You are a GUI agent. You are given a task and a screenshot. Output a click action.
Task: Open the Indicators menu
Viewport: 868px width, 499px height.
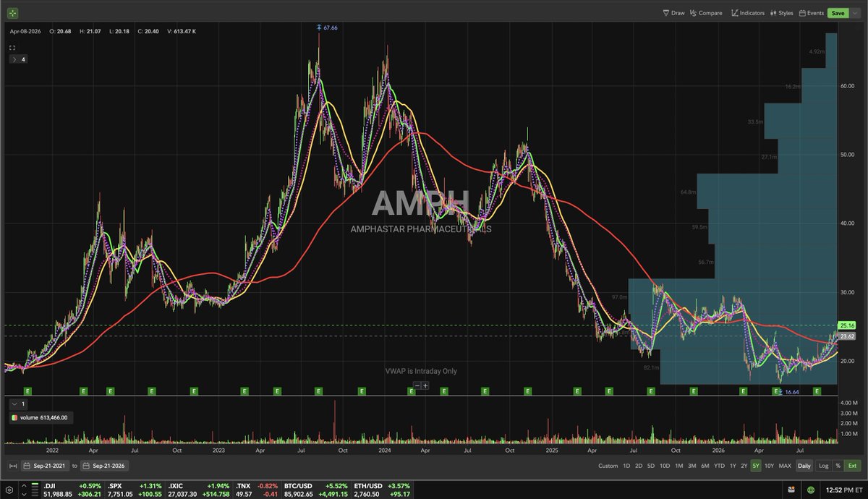pos(748,13)
